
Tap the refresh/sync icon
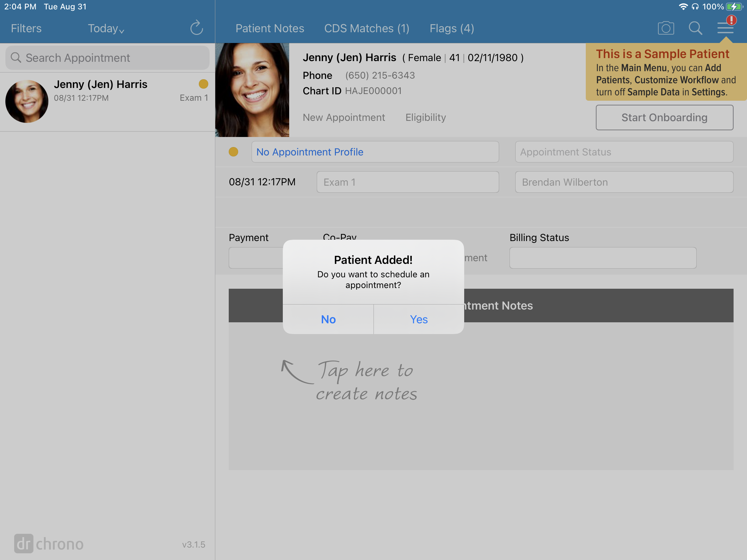(x=196, y=28)
